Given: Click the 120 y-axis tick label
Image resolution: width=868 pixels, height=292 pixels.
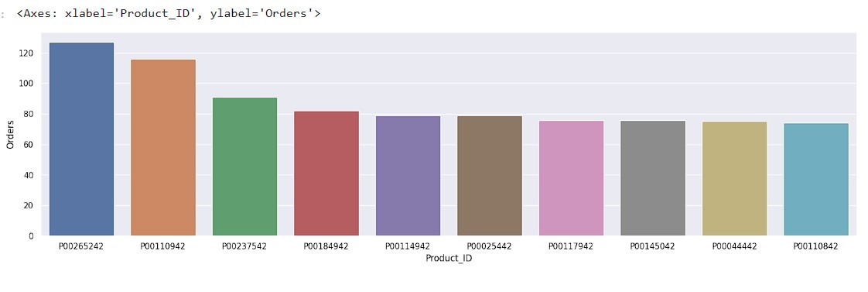Looking at the screenshot, I should coord(26,53).
